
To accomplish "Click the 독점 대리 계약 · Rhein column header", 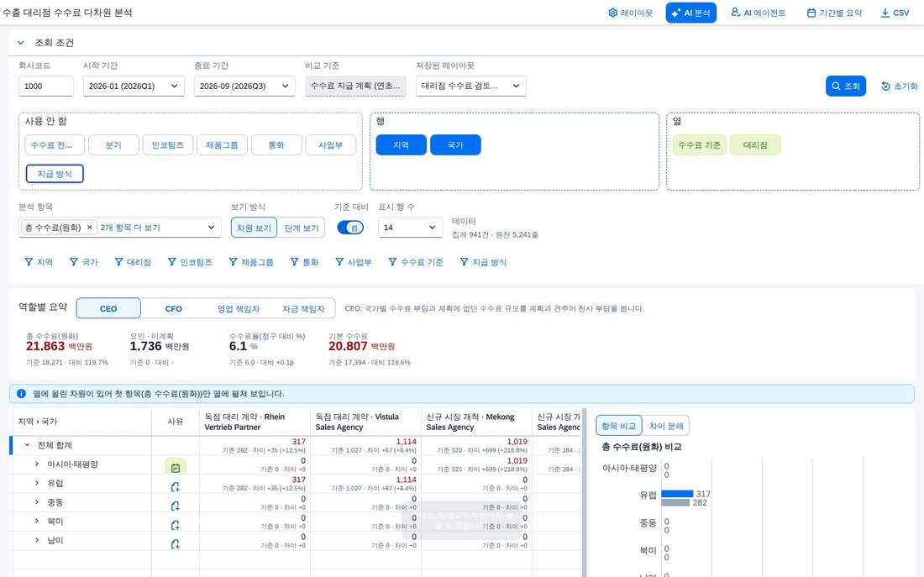I will pos(255,422).
